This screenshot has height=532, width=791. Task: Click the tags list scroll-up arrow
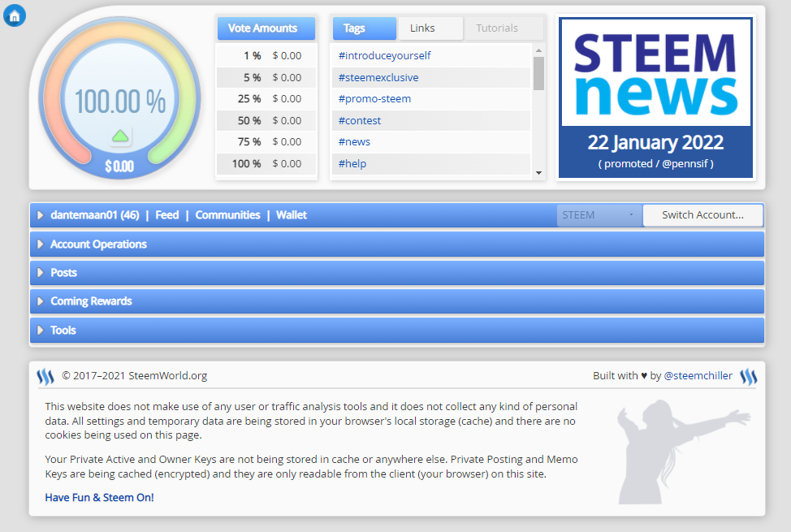click(538, 50)
